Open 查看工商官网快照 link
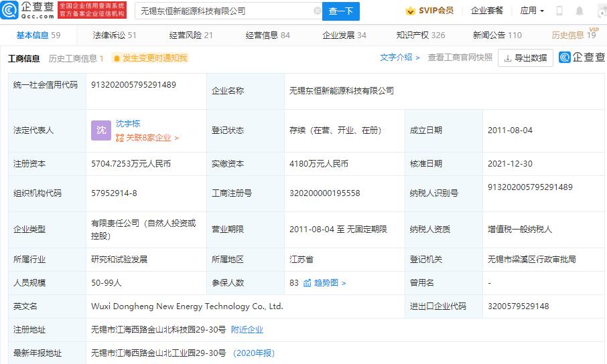The width and height of the screenshot is (607, 364). click(460, 58)
